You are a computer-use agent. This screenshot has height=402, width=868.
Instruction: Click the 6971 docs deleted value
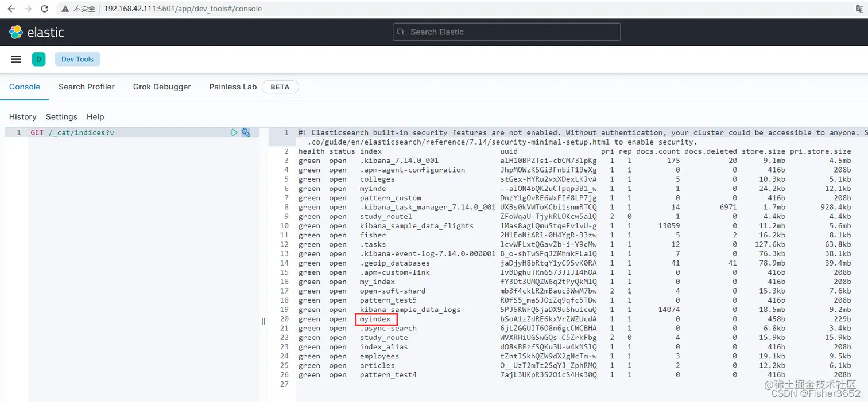point(728,207)
